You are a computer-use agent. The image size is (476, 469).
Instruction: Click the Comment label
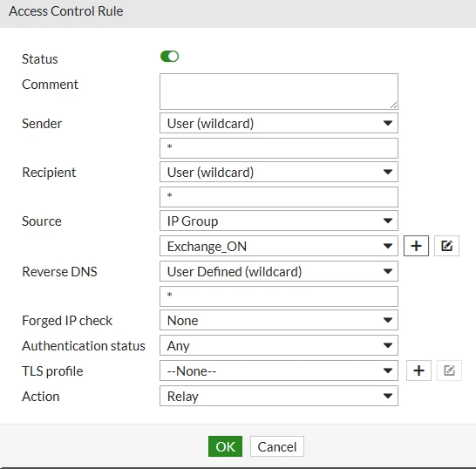50,84
